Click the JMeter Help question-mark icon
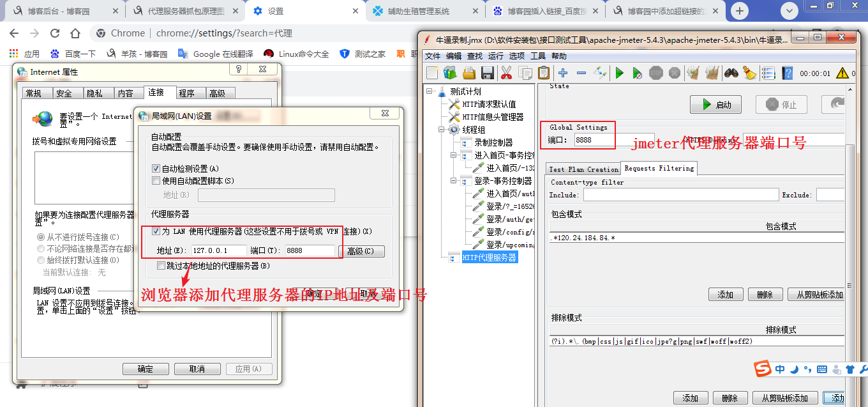Image resolution: width=868 pixels, height=407 pixels. coord(787,73)
